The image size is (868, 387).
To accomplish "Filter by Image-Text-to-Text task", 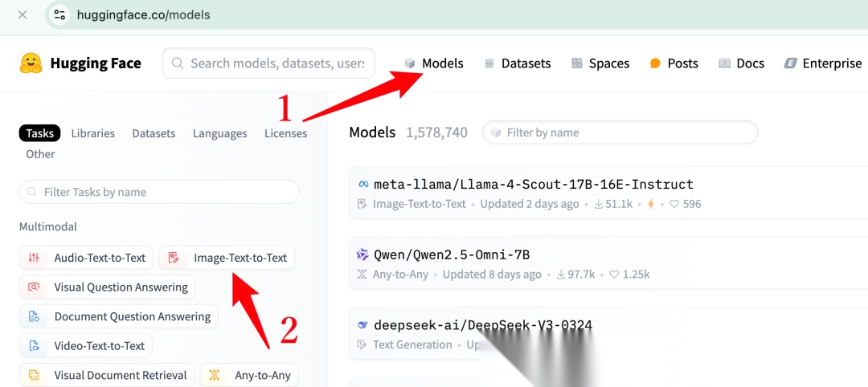I will pos(227,258).
